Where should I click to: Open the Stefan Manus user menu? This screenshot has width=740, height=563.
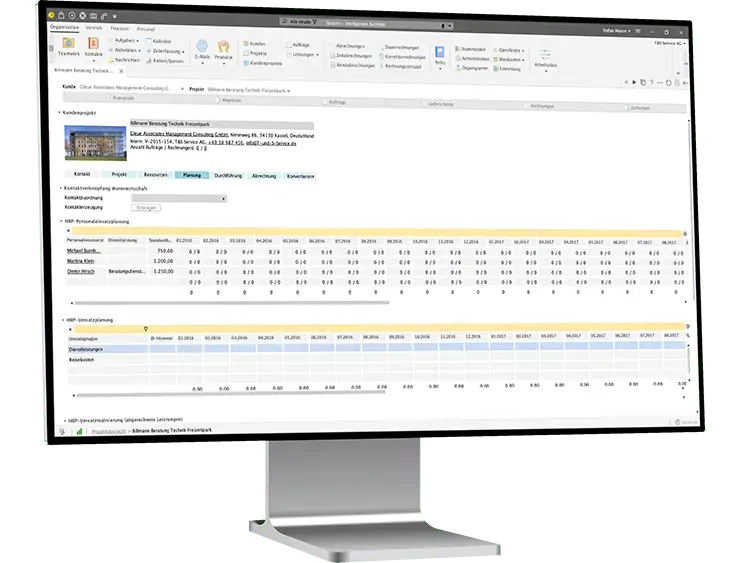point(616,31)
